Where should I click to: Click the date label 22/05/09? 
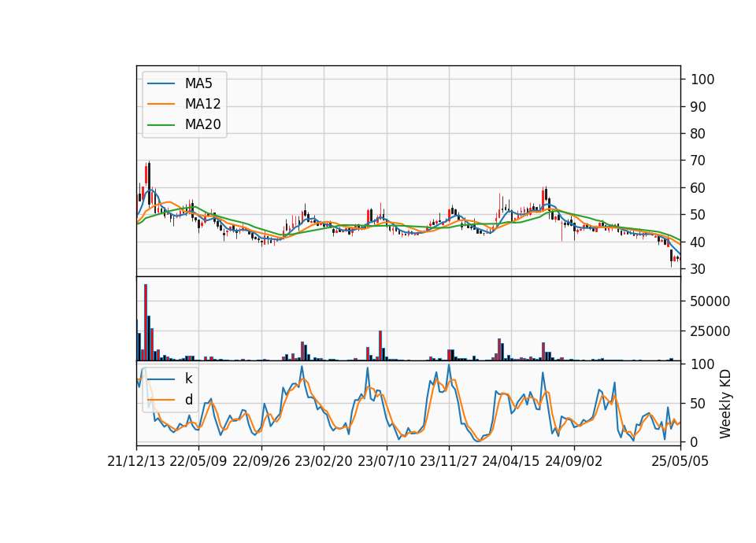pyautogui.click(x=198, y=461)
